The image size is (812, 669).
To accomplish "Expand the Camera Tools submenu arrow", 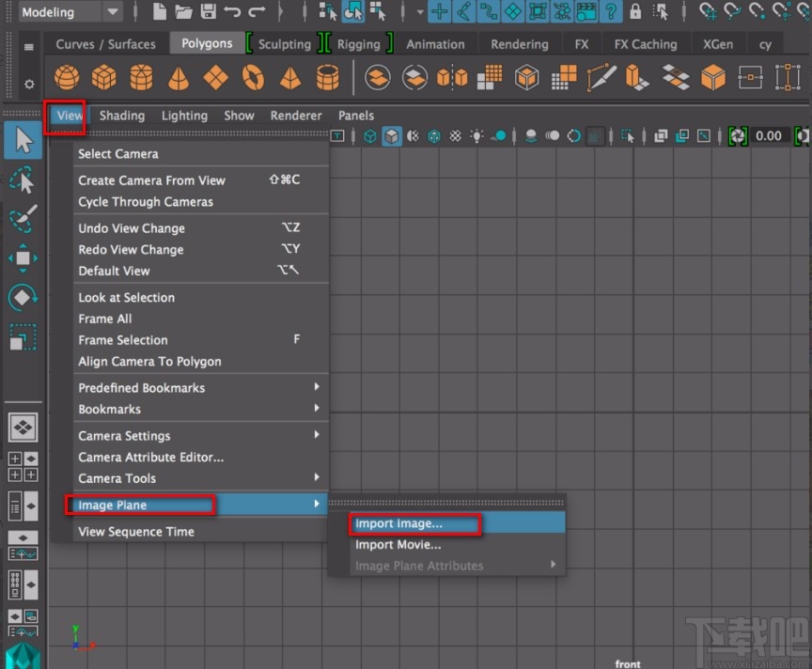I will (317, 477).
